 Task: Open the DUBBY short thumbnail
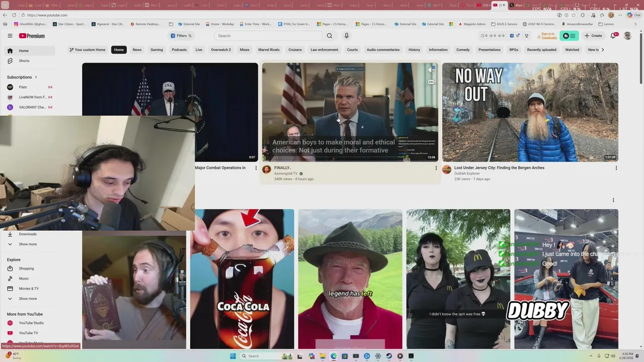[566, 279]
